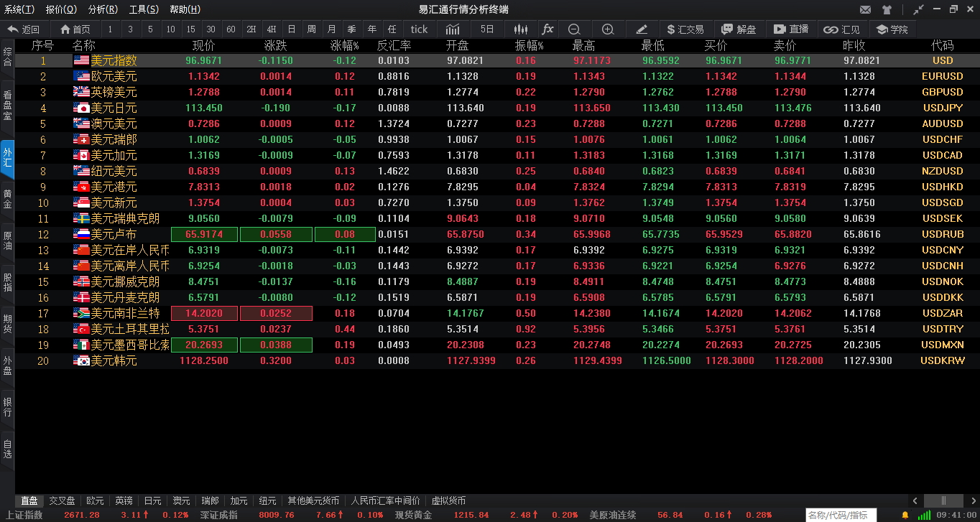The height and width of the screenshot is (522, 980).
Task: Open 原油 sidebar tab
Action: [x=7, y=241]
